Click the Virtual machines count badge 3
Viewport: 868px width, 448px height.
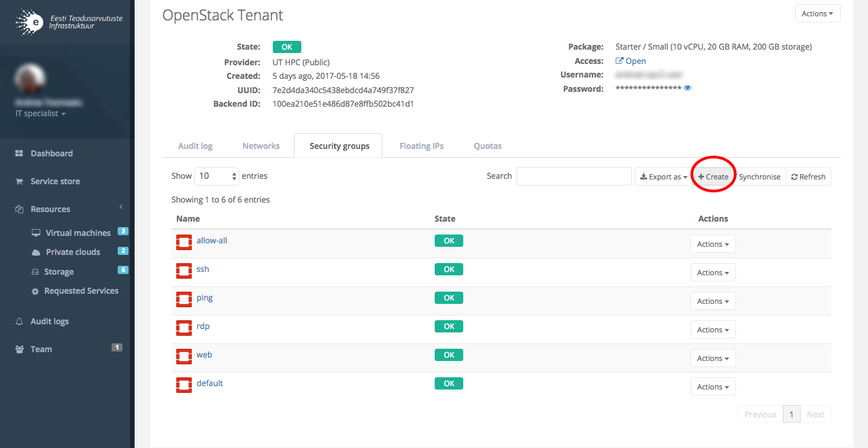pos(123,231)
